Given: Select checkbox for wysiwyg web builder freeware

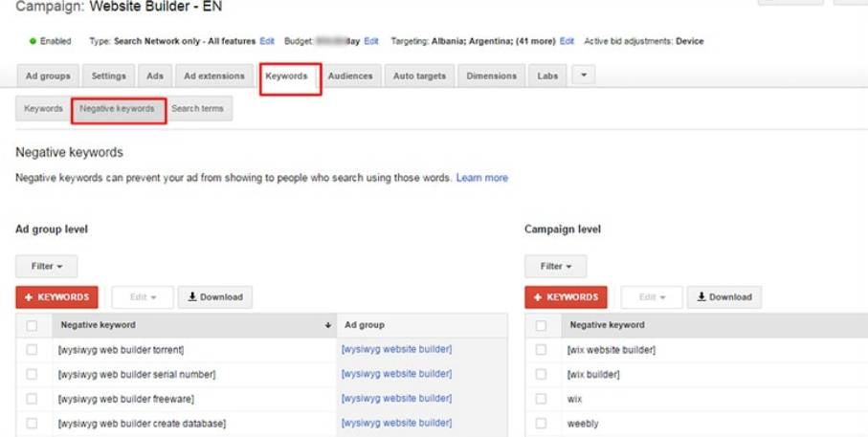Looking at the screenshot, I should [32, 399].
